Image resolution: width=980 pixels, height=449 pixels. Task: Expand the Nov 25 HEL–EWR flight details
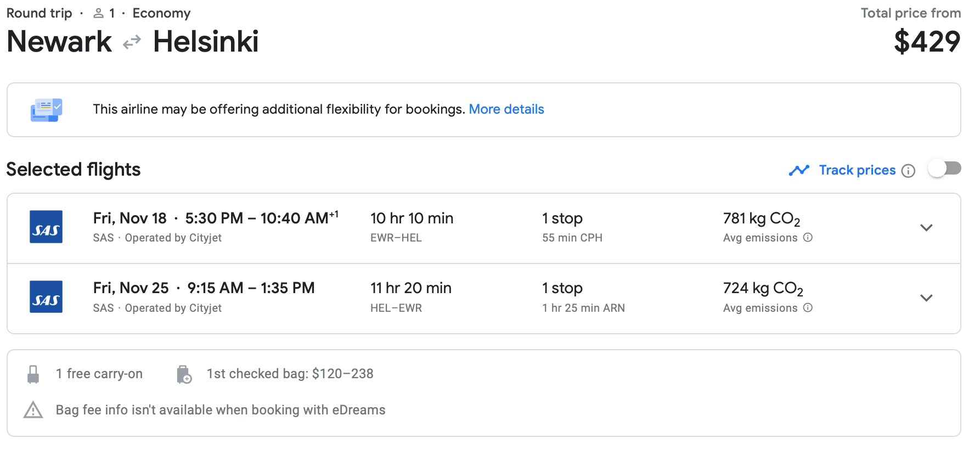[x=926, y=298]
